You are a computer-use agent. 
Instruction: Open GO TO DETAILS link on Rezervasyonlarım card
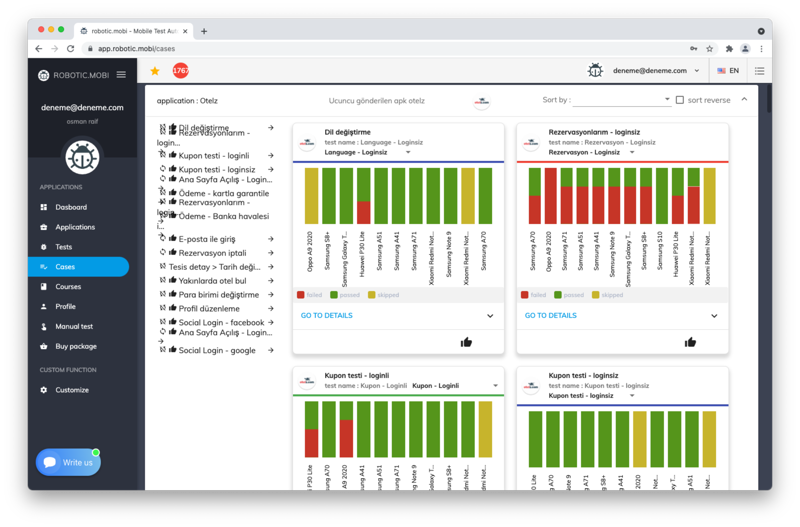tap(549, 316)
